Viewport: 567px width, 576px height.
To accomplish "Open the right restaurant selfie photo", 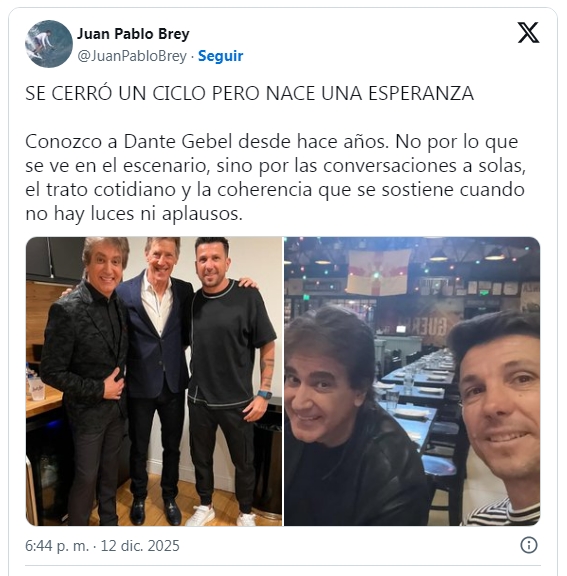I will (412, 381).
